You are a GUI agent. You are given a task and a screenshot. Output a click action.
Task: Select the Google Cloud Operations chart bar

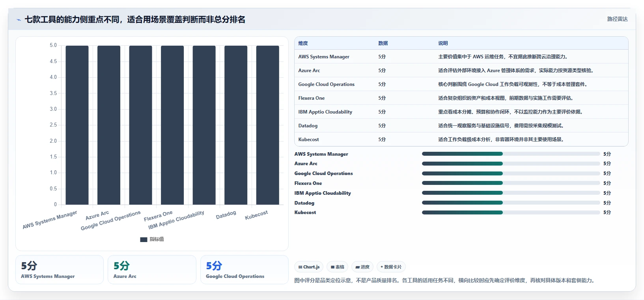pyautogui.click(x=140, y=125)
